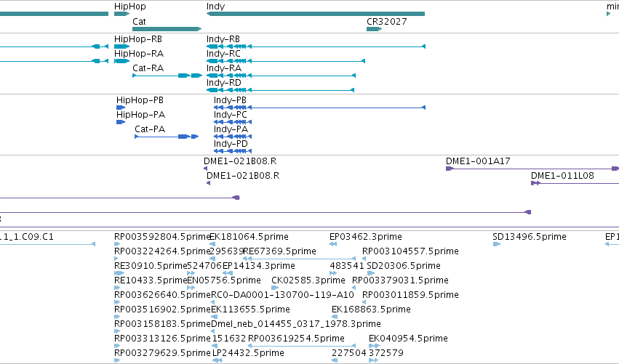Click the RP003104557.5prime label

410,251
